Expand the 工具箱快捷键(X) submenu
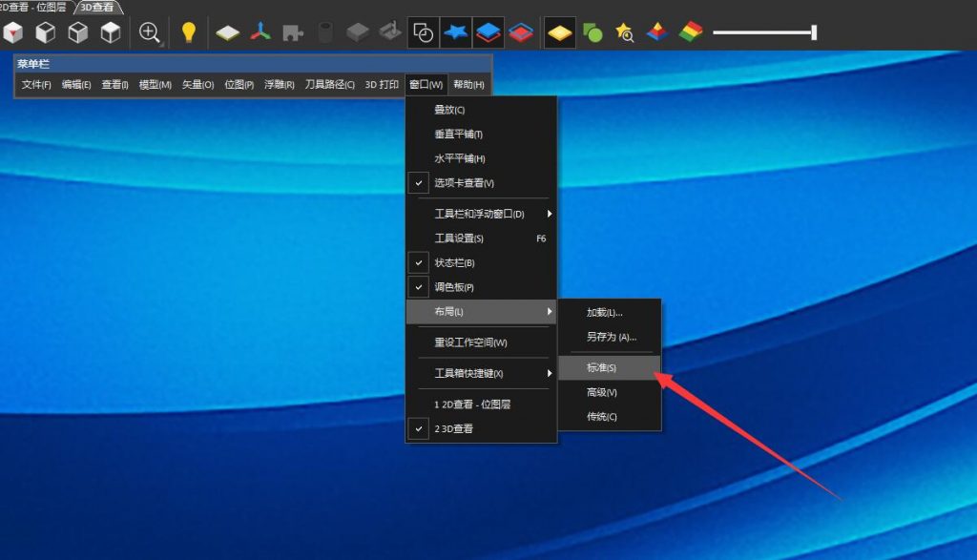 pos(481,373)
